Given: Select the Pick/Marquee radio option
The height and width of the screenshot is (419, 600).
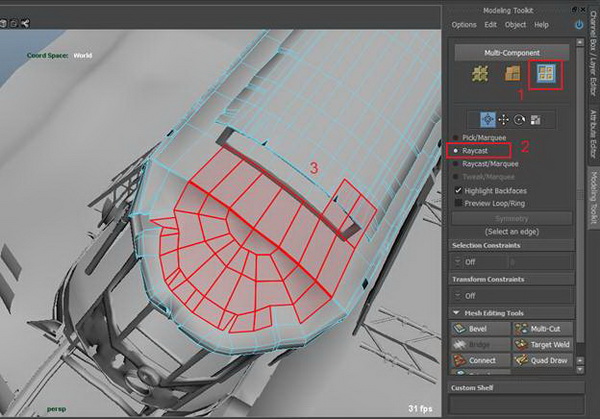Looking at the screenshot, I should [458, 137].
